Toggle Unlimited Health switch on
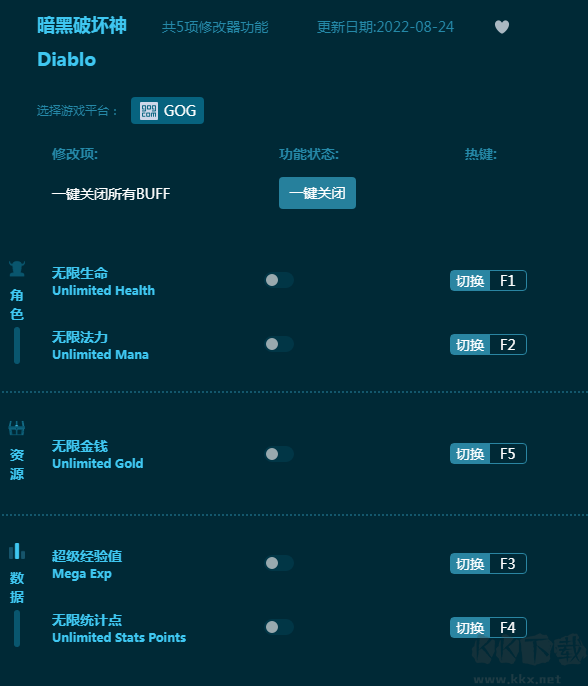Screen dimensions: 588x686 (x=279, y=280)
